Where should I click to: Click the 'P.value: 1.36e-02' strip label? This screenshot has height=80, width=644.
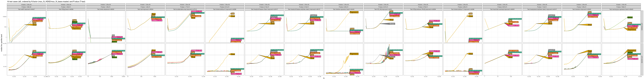[26, 7]
